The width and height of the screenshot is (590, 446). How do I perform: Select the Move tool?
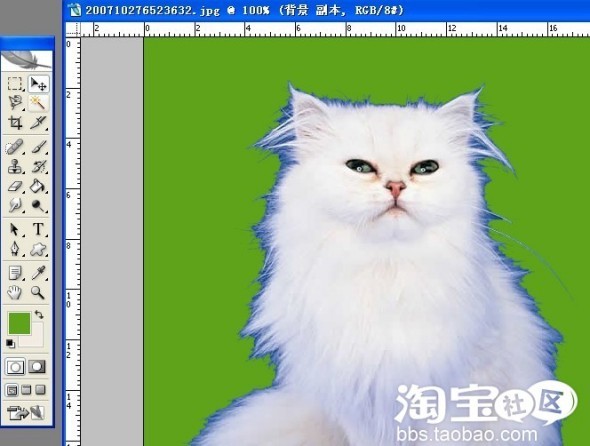click(38, 84)
